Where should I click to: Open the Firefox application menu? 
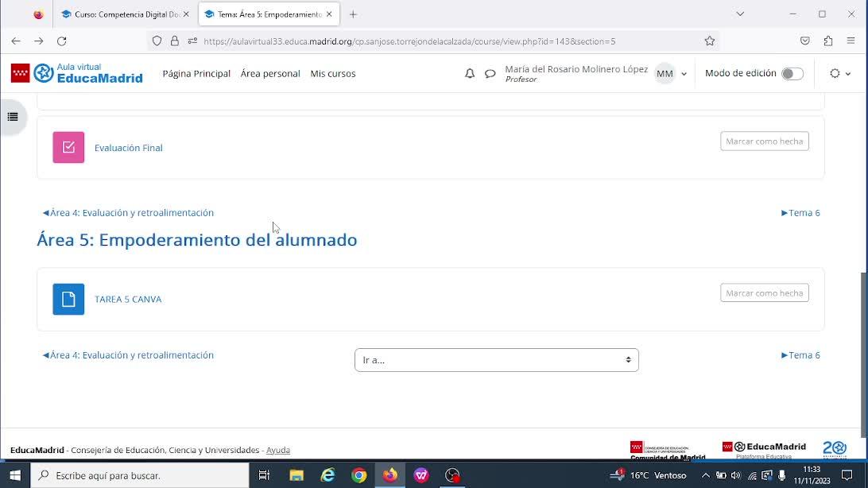click(x=851, y=41)
